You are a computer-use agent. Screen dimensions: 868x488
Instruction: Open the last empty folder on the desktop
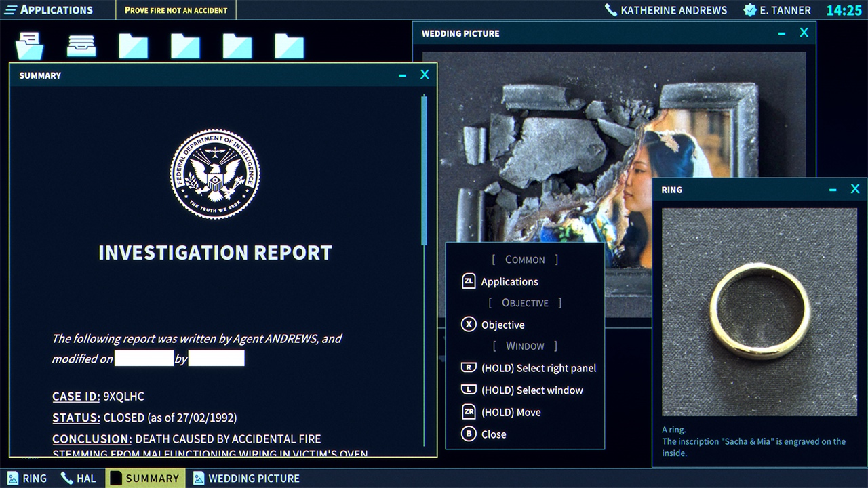[290, 45]
